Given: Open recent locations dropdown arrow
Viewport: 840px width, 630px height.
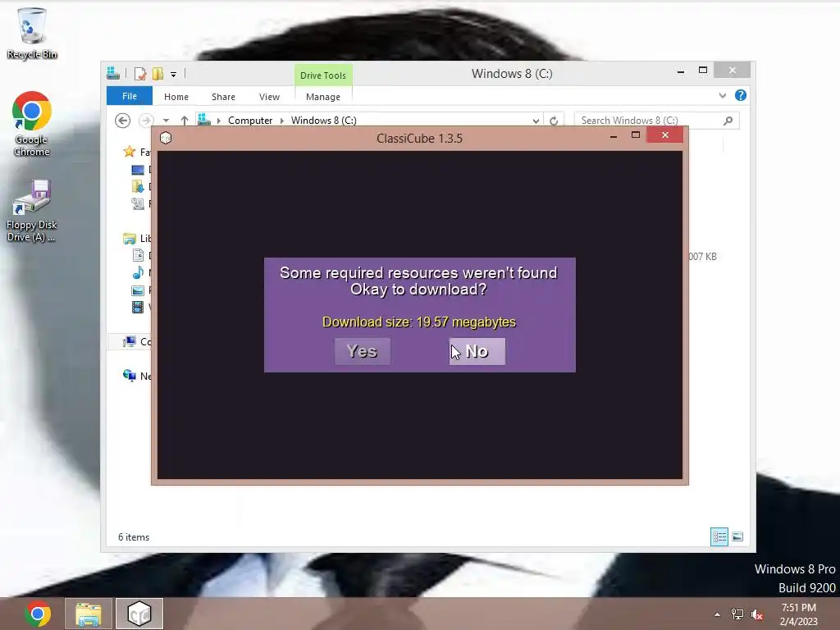Looking at the screenshot, I should [x=166, y=121].
